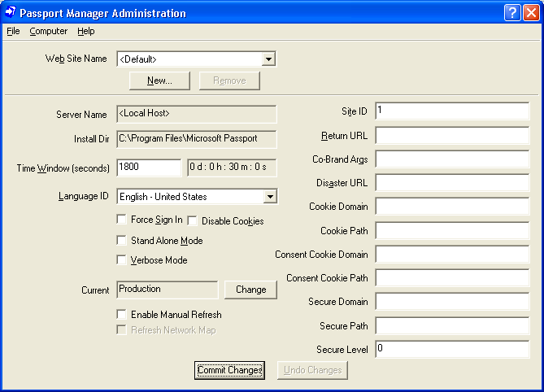Click the 'Web Site Name' label

[76, 59]
